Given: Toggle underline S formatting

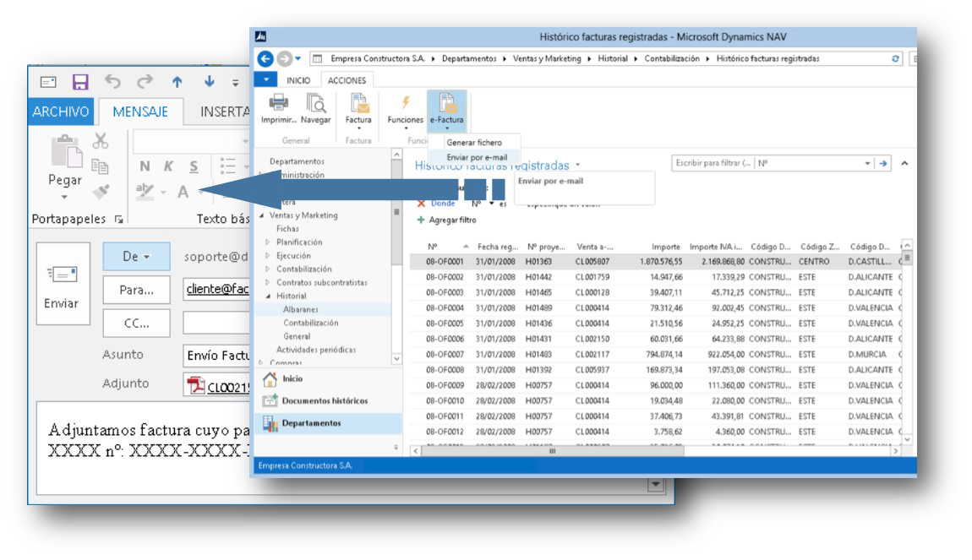Looking at the screenshot, I should pyautogui.click(x=194, y=166).
